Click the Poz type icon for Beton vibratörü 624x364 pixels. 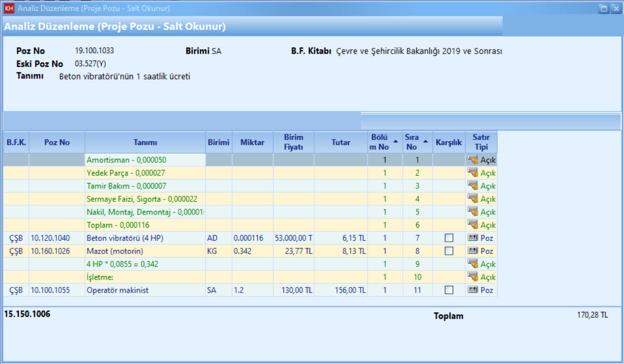coord(473,238)
